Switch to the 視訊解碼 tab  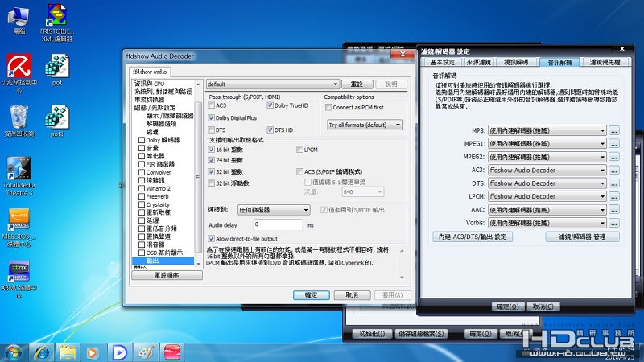[x=516, y=62]
